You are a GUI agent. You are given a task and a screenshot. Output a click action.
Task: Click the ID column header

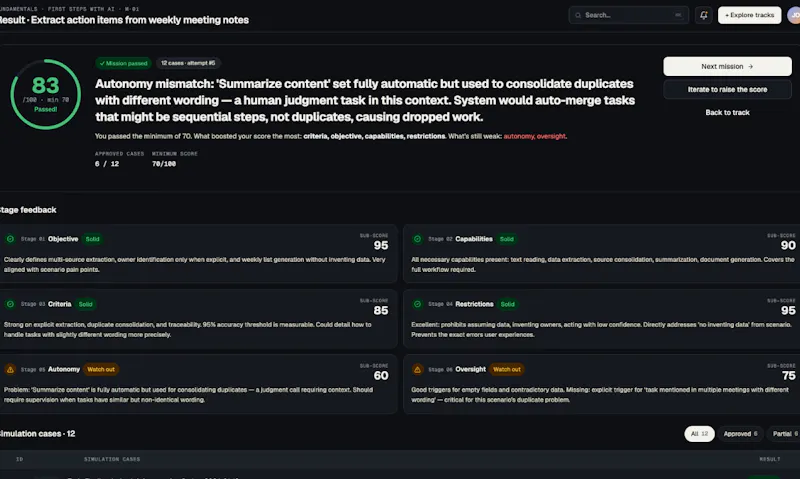19,459
